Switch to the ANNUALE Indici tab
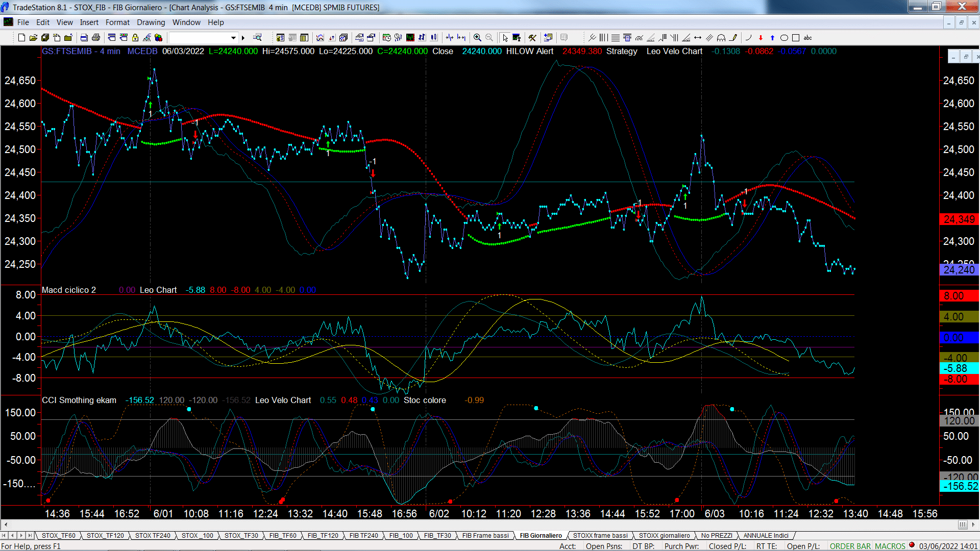 (766, 535)
